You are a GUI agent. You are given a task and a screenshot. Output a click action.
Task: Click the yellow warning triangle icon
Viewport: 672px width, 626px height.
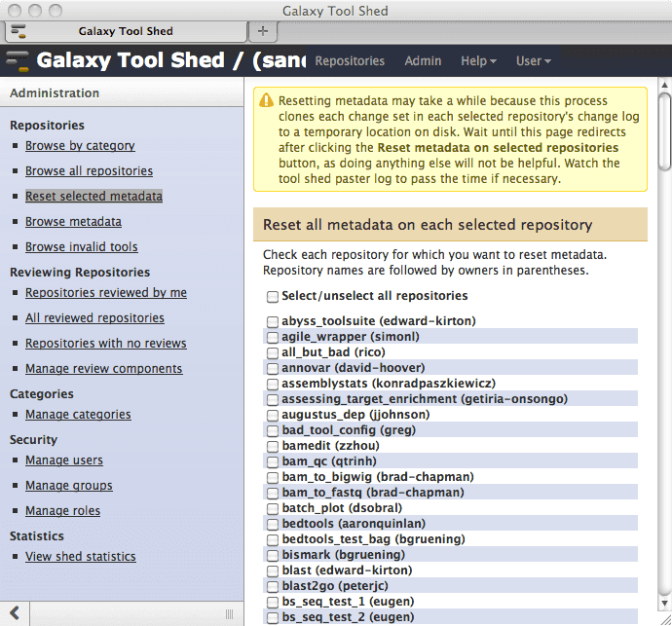point(265,100)
